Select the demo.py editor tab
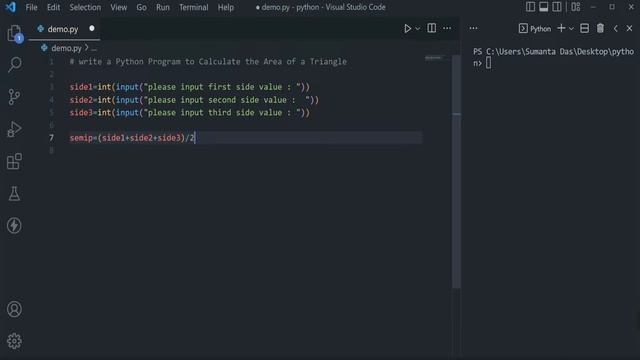 (x=64, y=29)
